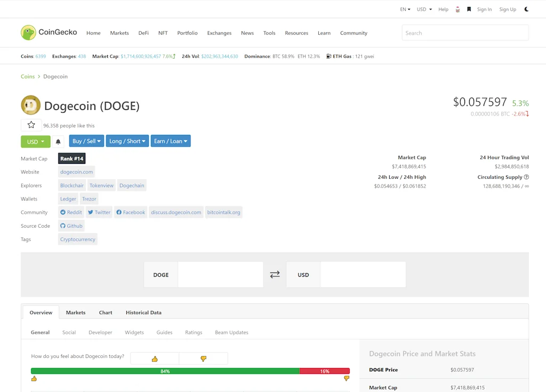Screen dimensions: 546x392
Task: Click the green 84% sentiment bar
Action: coord(165,370)
